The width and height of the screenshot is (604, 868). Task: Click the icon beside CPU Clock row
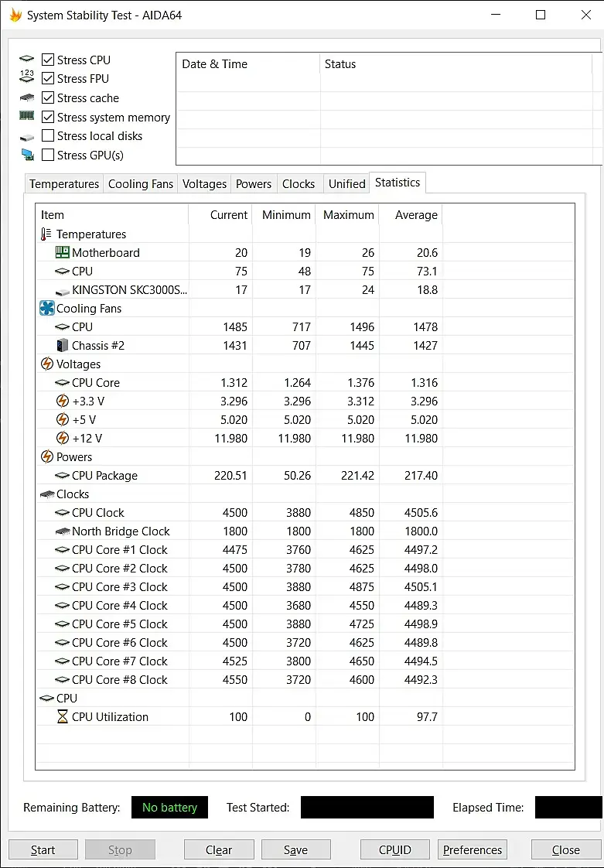(x=62, y=513)
